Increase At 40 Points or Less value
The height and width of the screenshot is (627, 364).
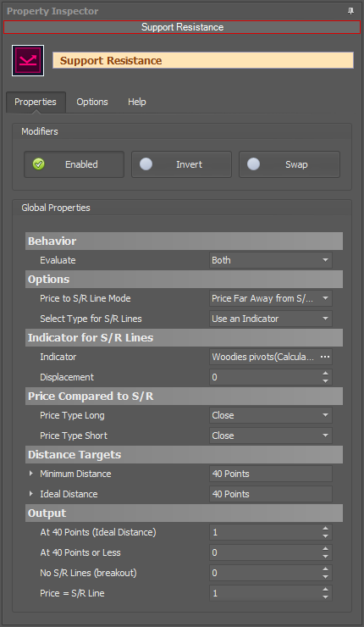click(326, 549)
